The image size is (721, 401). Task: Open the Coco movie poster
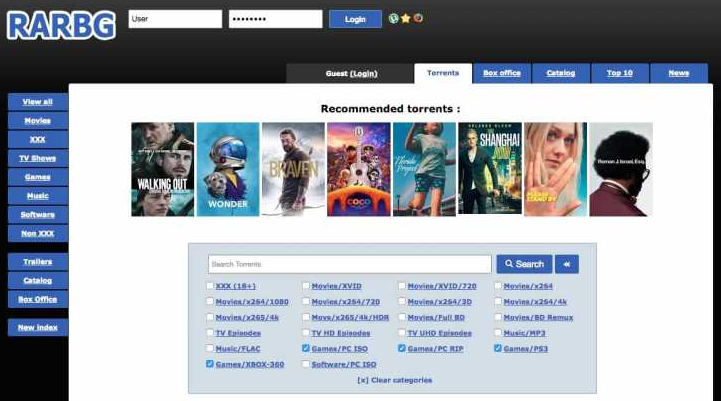point(359,169)
